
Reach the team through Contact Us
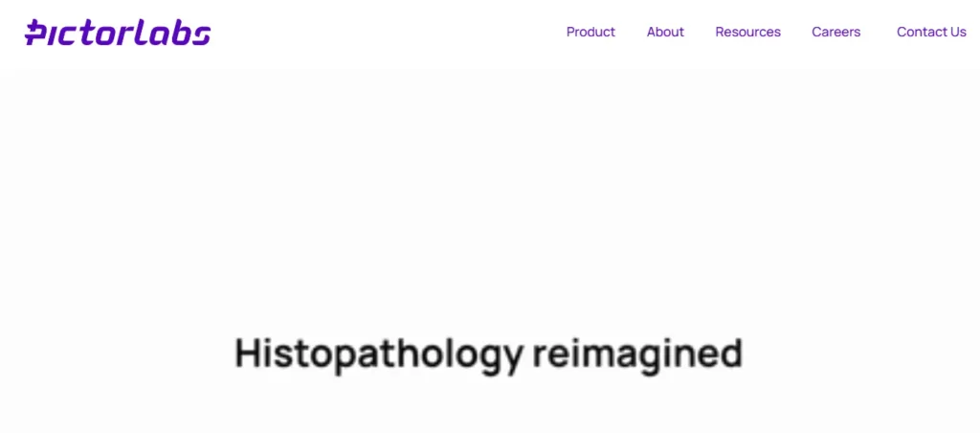pyautogui.click(x=931, y=32)
